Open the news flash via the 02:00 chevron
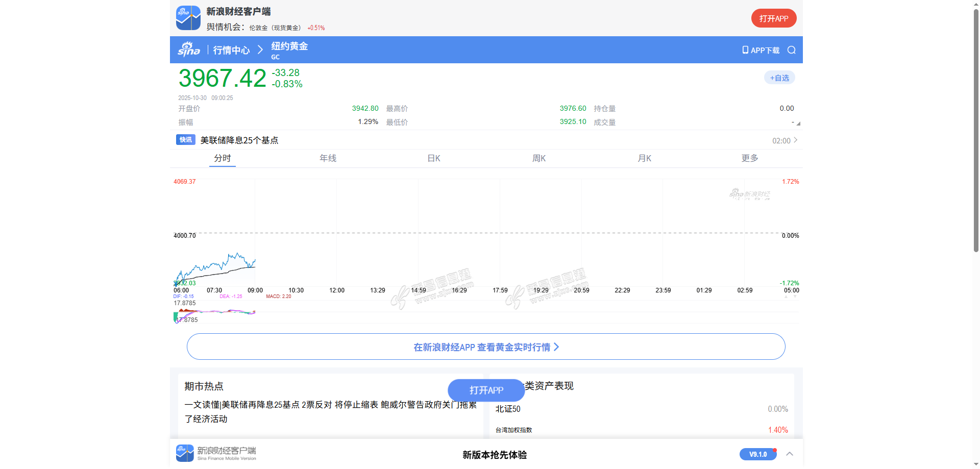This screenshot has width=980, height=469. [x=795, y=140]
